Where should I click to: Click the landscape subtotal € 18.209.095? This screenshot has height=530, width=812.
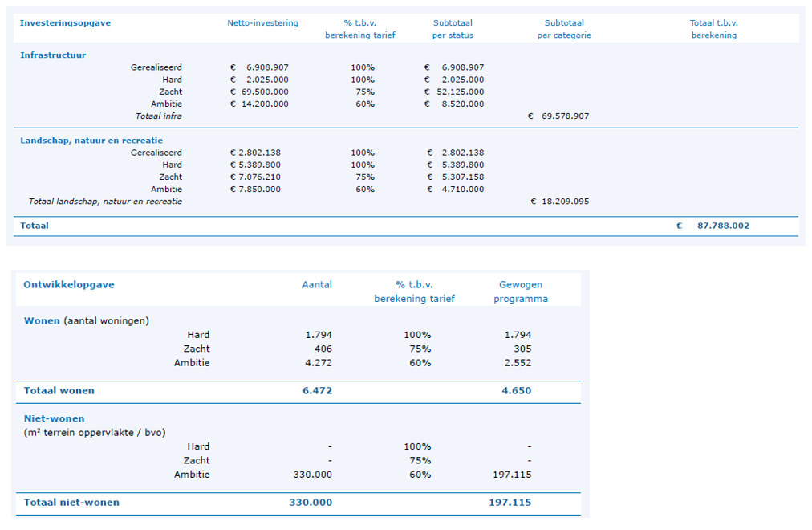click(559, 202)
